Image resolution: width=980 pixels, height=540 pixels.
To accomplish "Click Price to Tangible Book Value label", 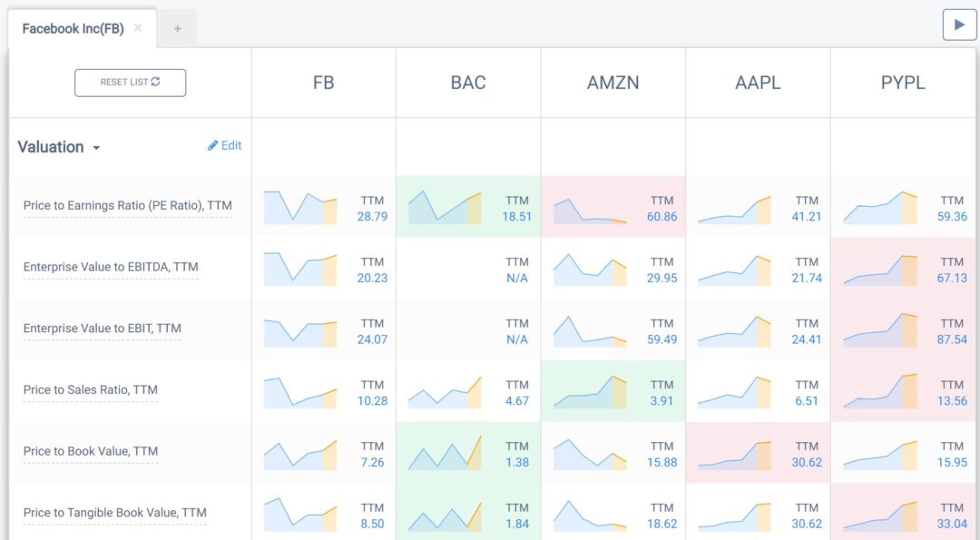I will pyautogui.click(x=115, y=513).
